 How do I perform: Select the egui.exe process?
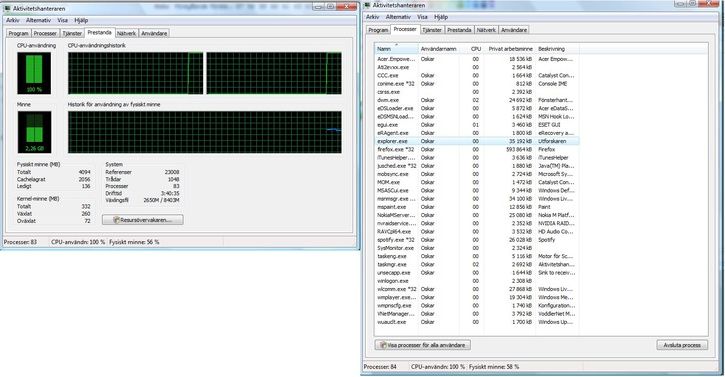[x=477, y=125]
